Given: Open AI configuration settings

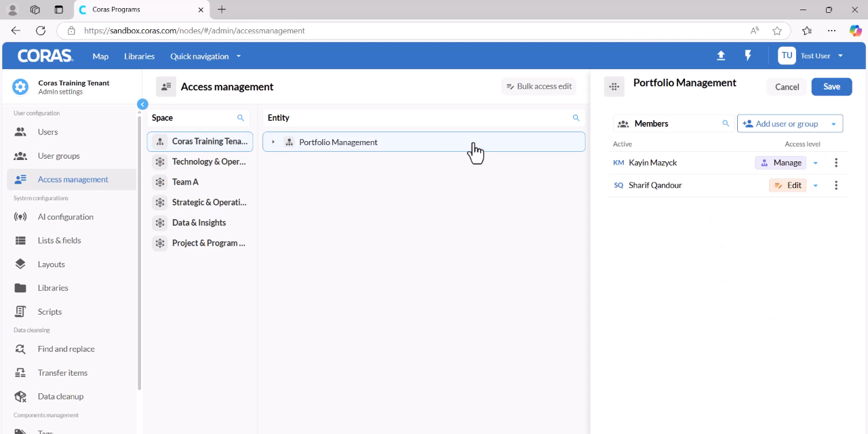Looking at the screenshot, I should coord(72,216).
